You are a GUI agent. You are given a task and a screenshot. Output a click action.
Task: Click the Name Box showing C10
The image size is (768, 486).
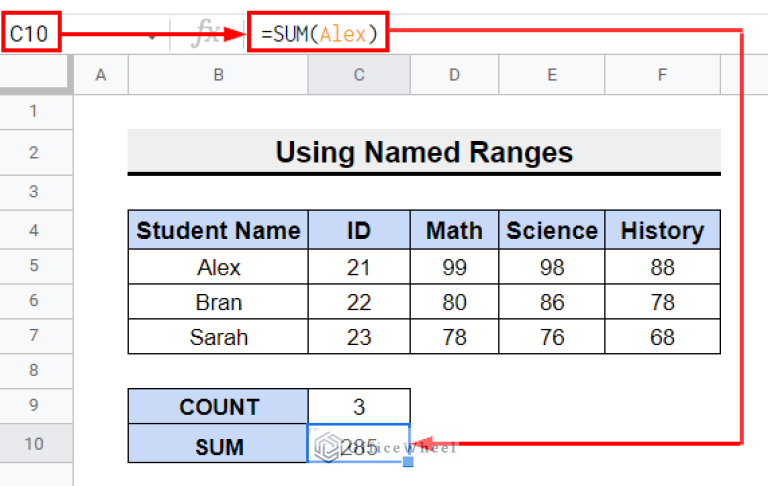click(x=31, y=33)
